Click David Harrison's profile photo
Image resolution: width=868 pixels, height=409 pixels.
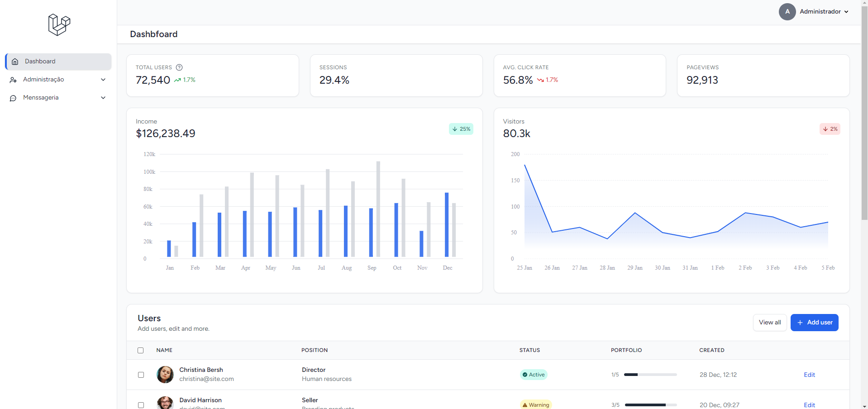coord(165,403)
